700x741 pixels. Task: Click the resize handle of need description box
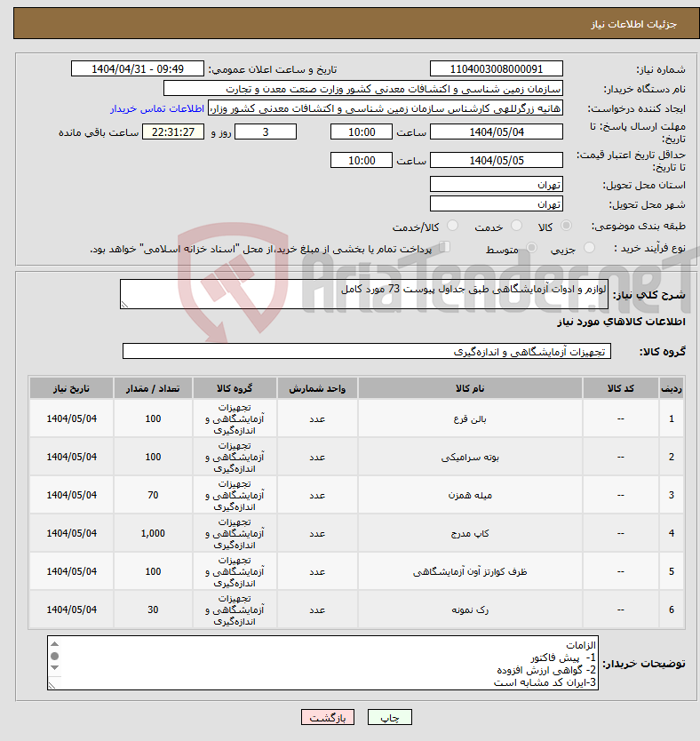124,305
